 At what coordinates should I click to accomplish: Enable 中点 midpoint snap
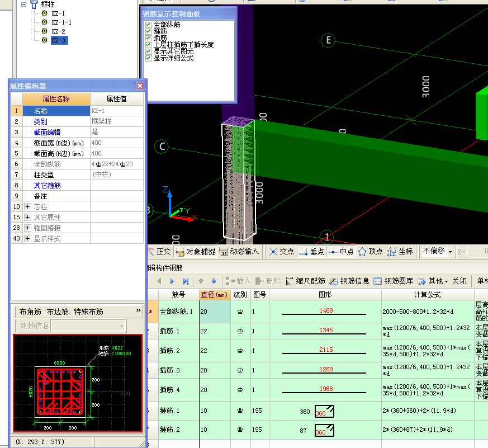pos(342,252)
